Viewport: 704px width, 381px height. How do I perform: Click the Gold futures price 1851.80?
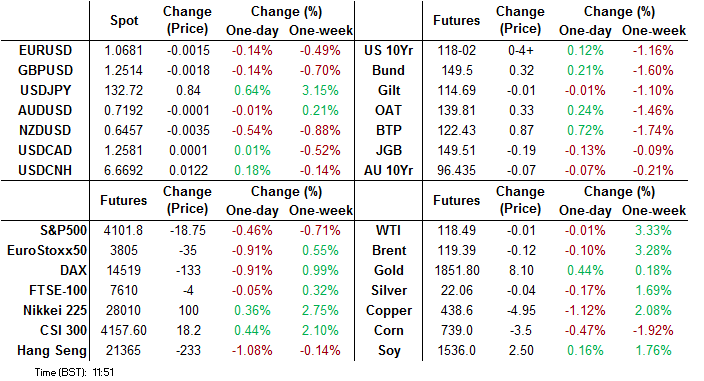point(457,271)
